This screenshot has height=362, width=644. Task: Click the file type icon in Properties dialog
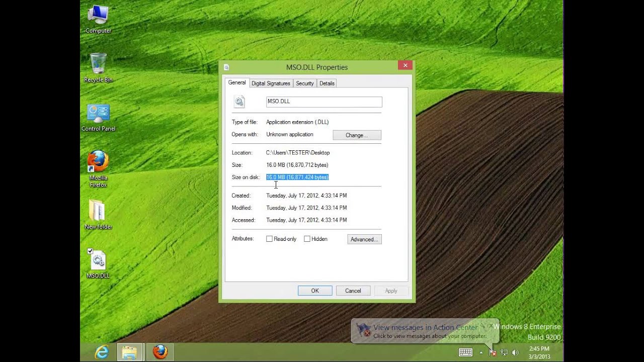click(239, 102)
